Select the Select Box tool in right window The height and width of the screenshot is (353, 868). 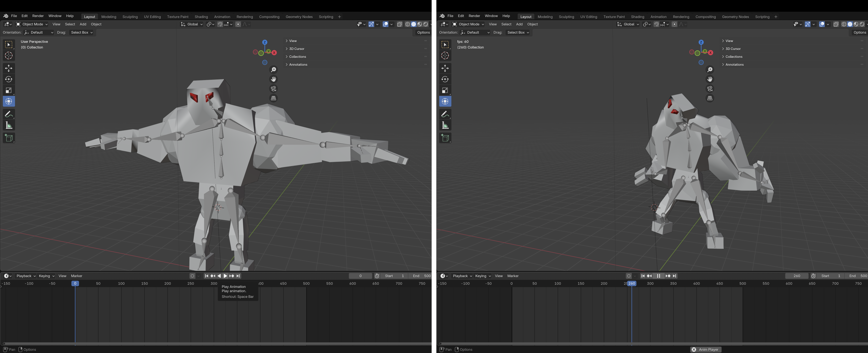click(445, 45)
